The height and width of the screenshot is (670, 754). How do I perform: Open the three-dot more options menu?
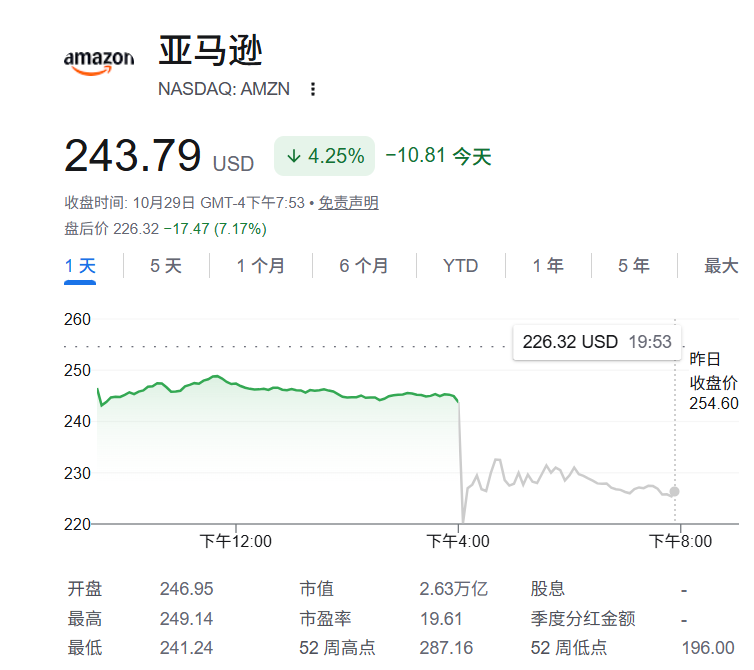tap(313, 89)
